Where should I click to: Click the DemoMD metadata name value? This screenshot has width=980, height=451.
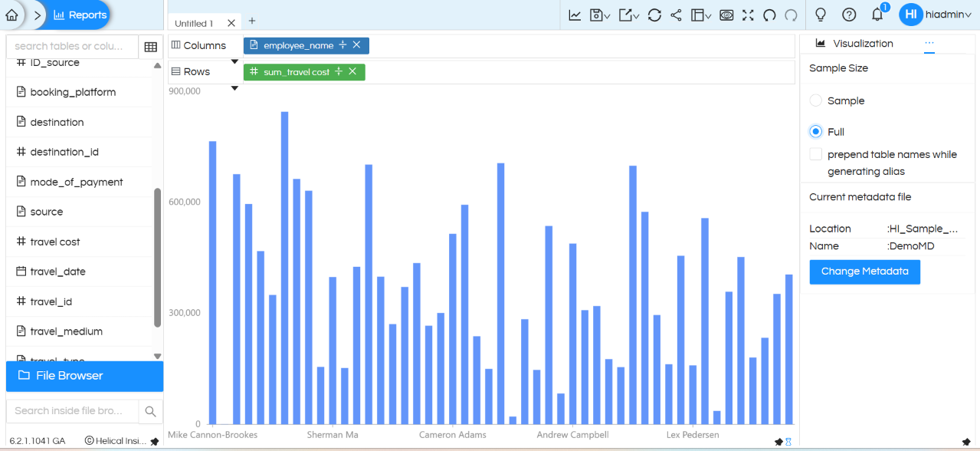tap(912, 246)
